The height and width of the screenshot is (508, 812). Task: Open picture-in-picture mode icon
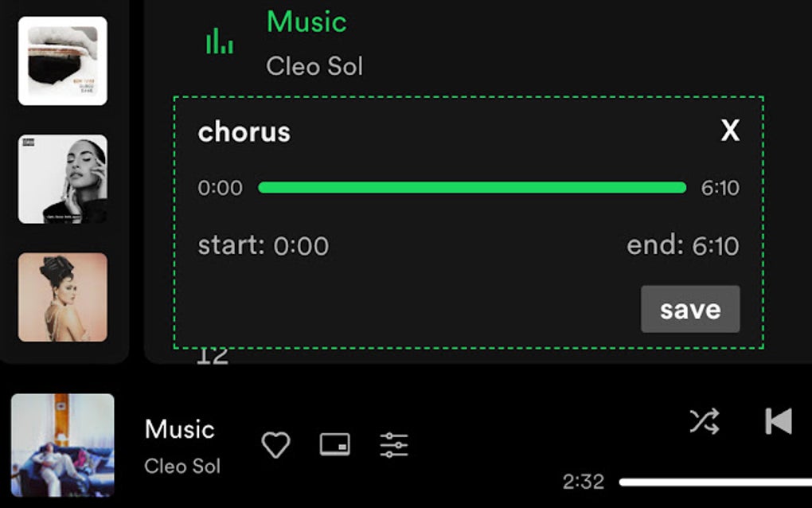334,445
